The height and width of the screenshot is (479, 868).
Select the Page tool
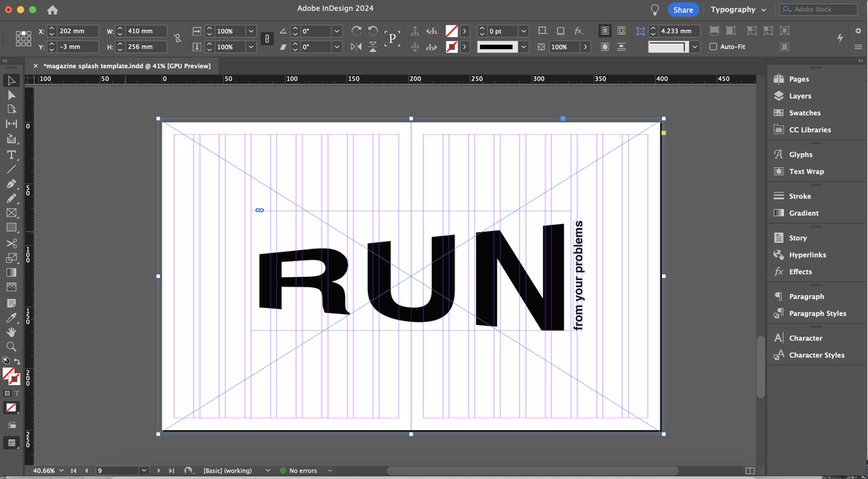[x=11, y=110]
